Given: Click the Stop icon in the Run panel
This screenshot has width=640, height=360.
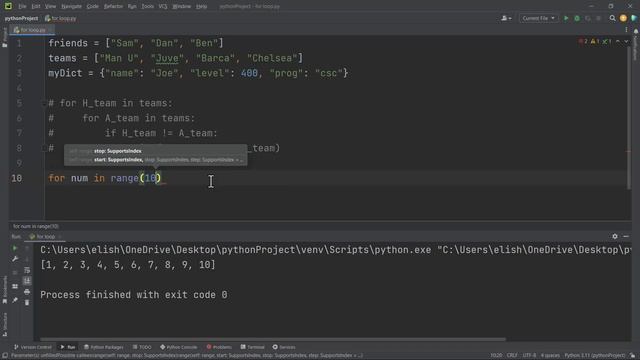Looking at the screenshot, I should [15, 272].
